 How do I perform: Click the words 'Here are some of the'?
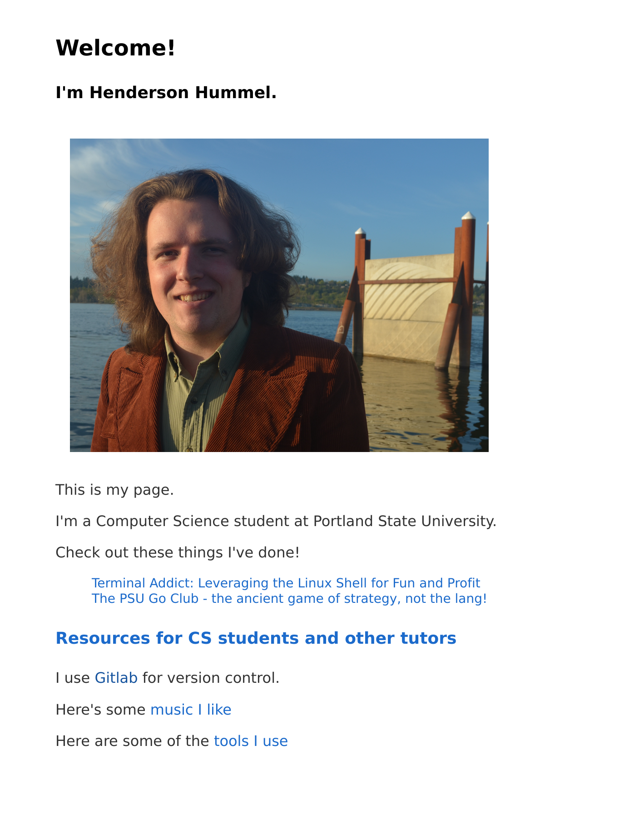click(132, 741)
